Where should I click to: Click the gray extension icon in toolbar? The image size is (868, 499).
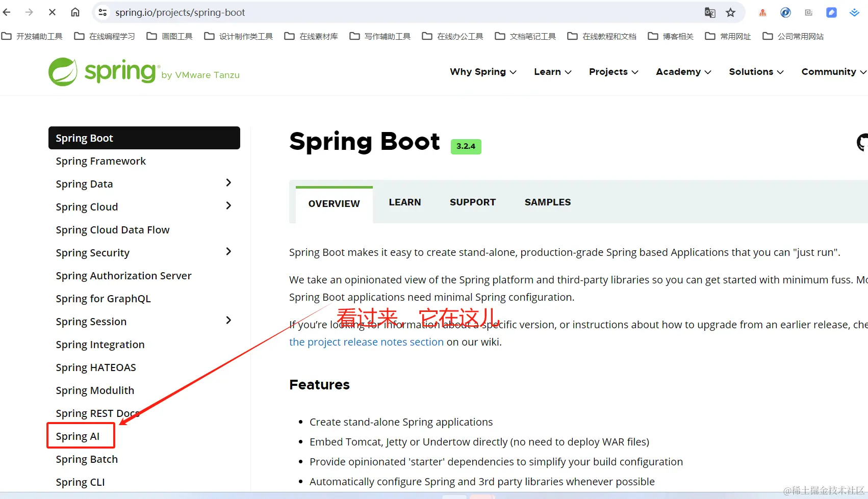(809, 13)
